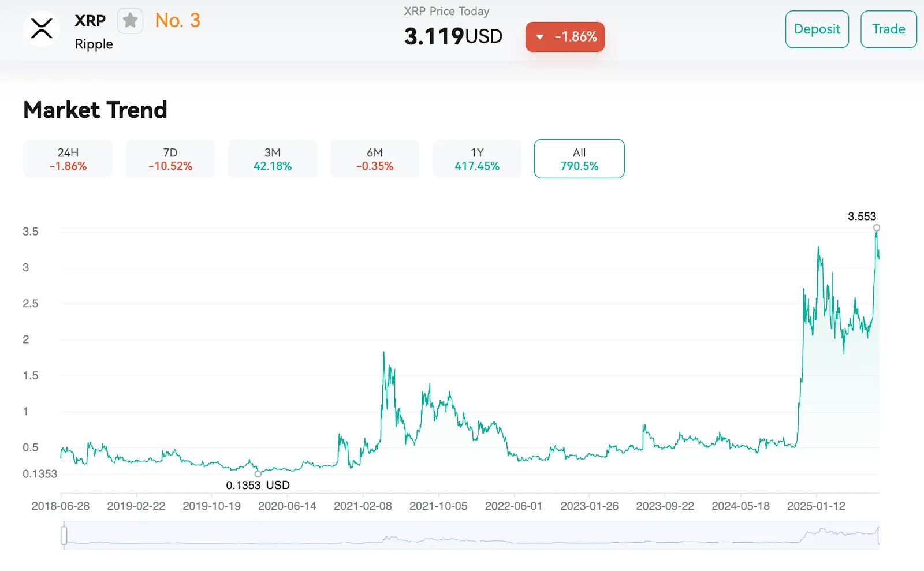Click the Trade button
The width and height of the screenshot is (924, 571).
point(888,29)
